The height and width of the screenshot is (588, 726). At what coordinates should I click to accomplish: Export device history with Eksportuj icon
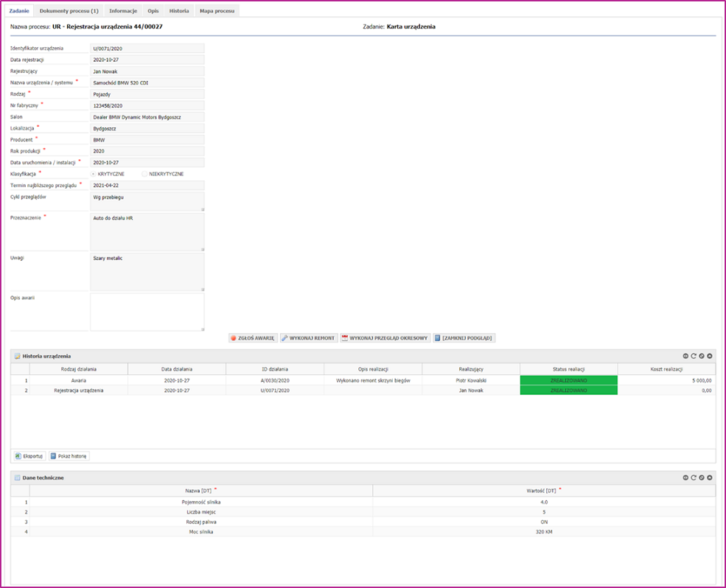click(x=29, y=456)
